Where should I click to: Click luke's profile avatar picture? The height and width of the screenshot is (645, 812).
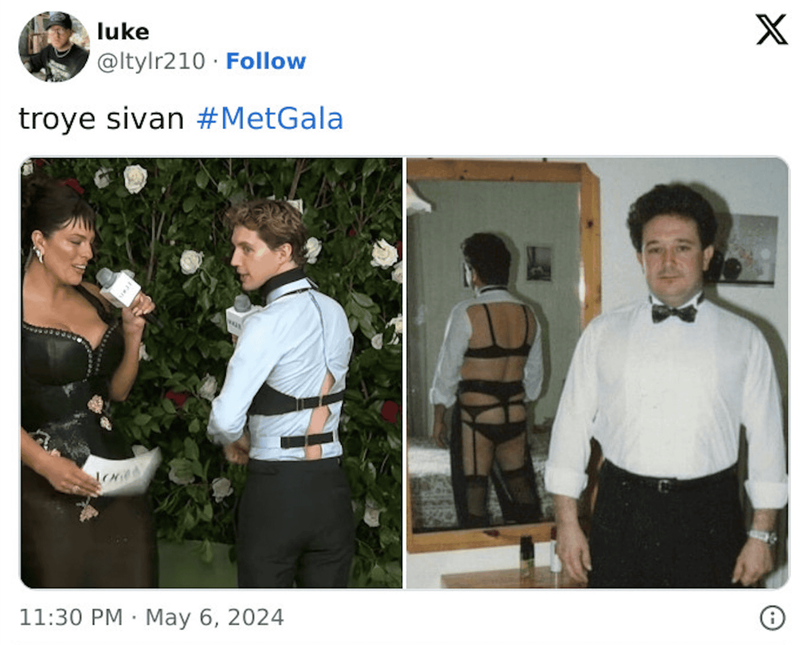pyautogui.click(x=54, y=47)
